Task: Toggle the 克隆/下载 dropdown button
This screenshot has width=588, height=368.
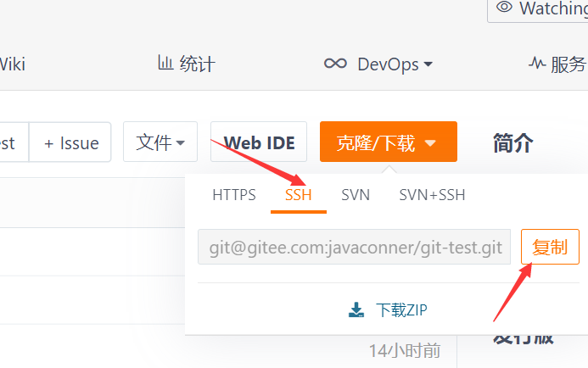Action: point(388,142)
